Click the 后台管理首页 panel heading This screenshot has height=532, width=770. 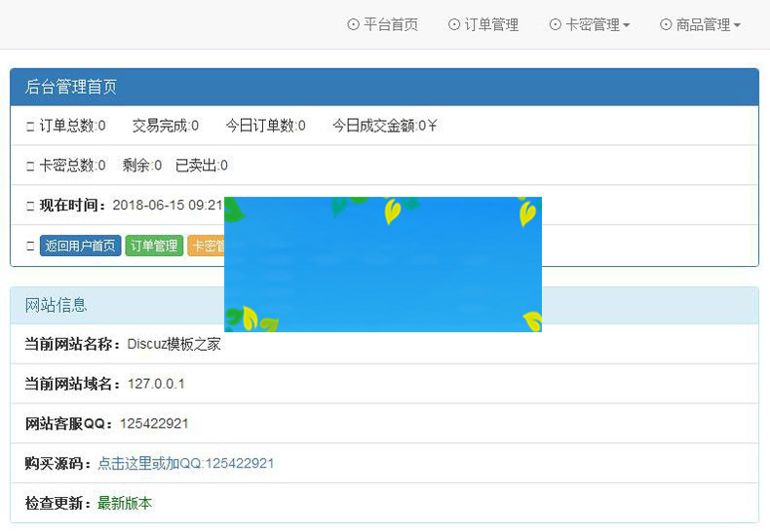[71, 88]
